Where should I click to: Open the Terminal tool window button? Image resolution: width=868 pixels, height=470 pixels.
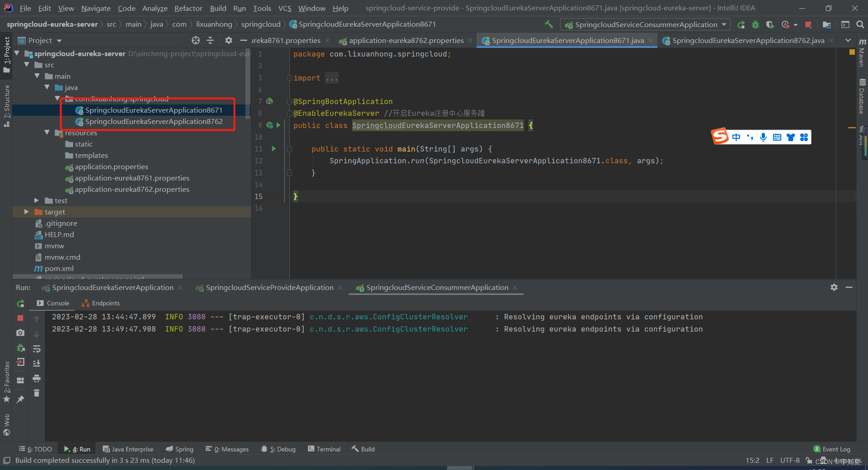pyautogui.click(x=324, y=449)
